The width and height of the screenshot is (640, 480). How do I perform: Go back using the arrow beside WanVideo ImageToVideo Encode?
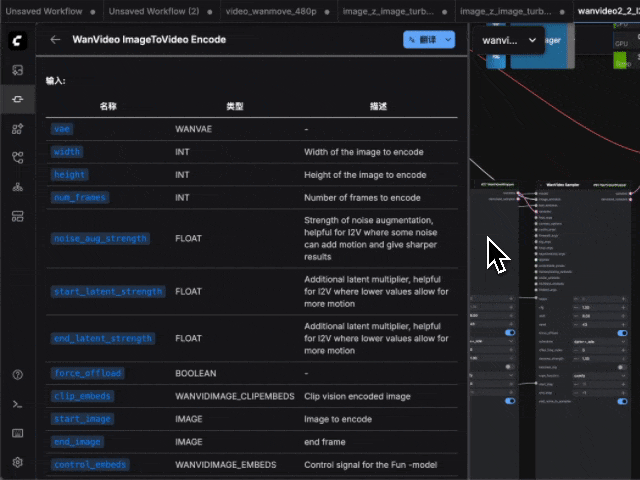coord(55,40)
